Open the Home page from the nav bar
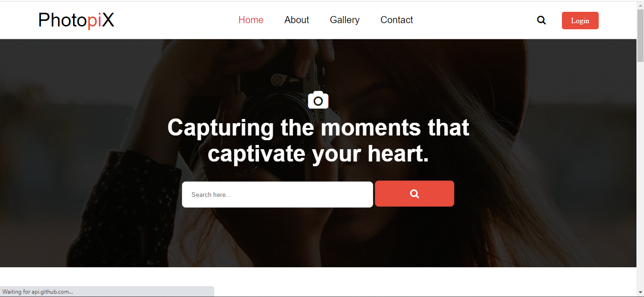The width and height of the screenshot is (644, 297). coord(251,20)
